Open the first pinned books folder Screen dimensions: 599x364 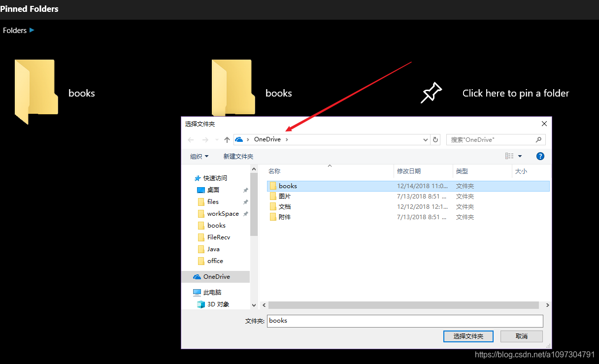pyautogui.click(x=54, y=92)
